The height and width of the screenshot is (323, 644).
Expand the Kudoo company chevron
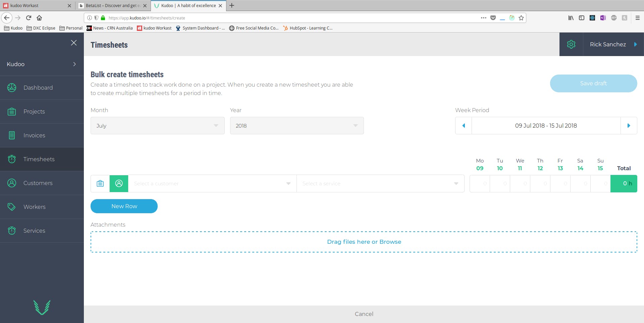point(74,64)
